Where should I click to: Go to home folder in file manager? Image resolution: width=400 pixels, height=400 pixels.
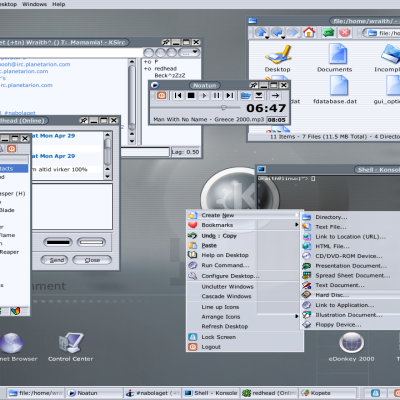coord(309,32)
